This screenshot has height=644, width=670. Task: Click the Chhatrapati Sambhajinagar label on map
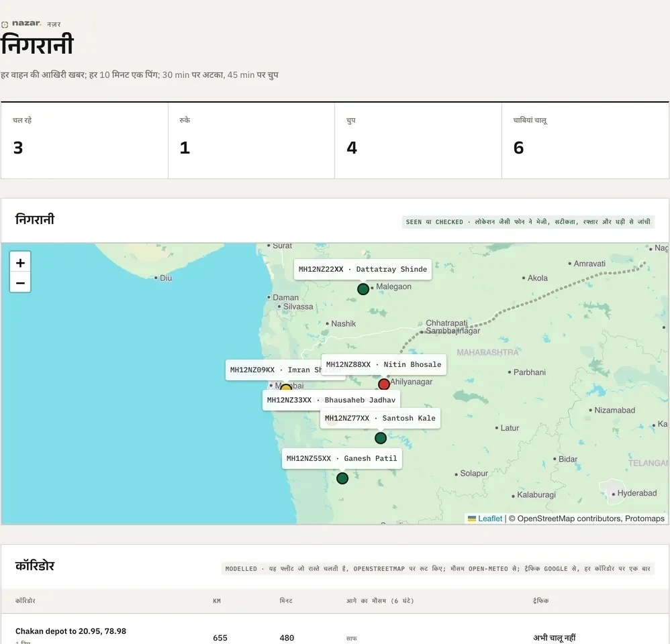pos(452,327)
